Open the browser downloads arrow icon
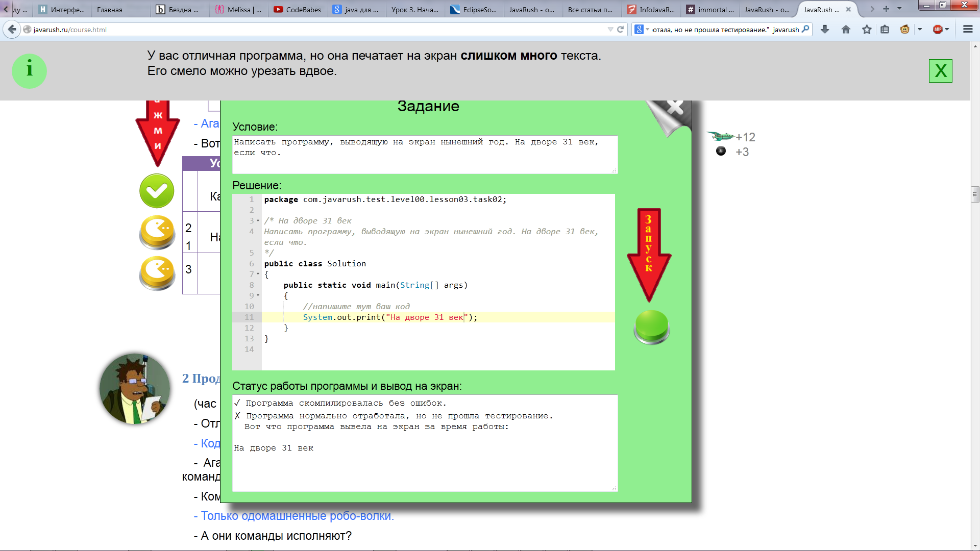Screen dimensions: 980x551 pyautogui.click(x=825, y=30)
